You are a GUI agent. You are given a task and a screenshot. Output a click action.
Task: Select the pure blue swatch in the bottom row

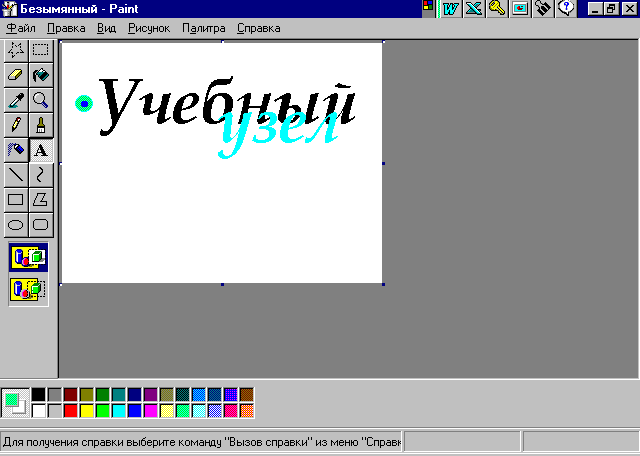[135, 411]
